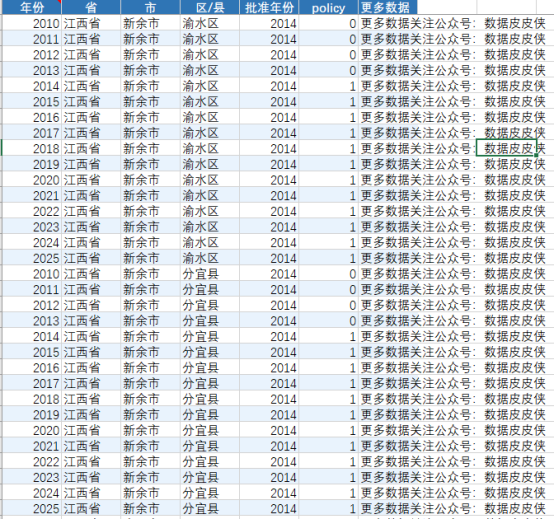
Task: Select policy value 0 in 2013 分宜县 row
Action: [x=329, y=320]
